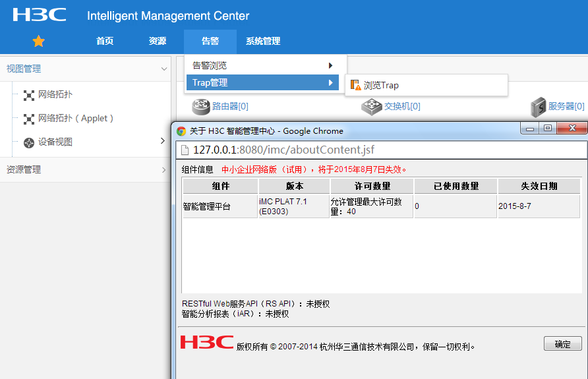Viewport: 588px width, 379px height.
Task: Open the 首页 home tab
Action: tap(105, 41)
